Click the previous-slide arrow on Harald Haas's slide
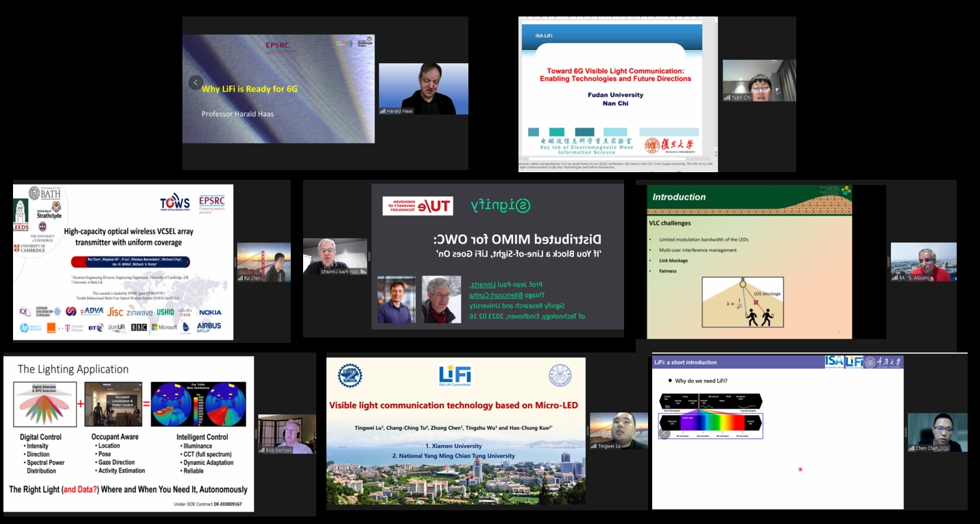Image resolution: width=980 pixels, height=524 pixels. pyautogui.click(x=195, y=83)
